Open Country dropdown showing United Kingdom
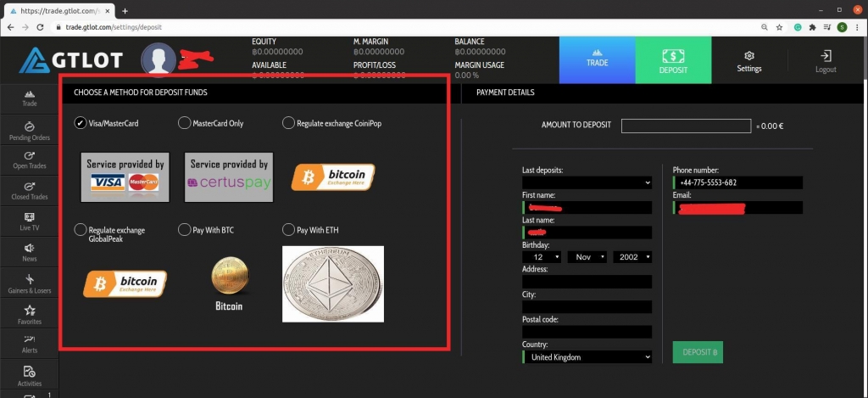Image resolution: width=868 pixels, height=398 pixels. [587, 357]
